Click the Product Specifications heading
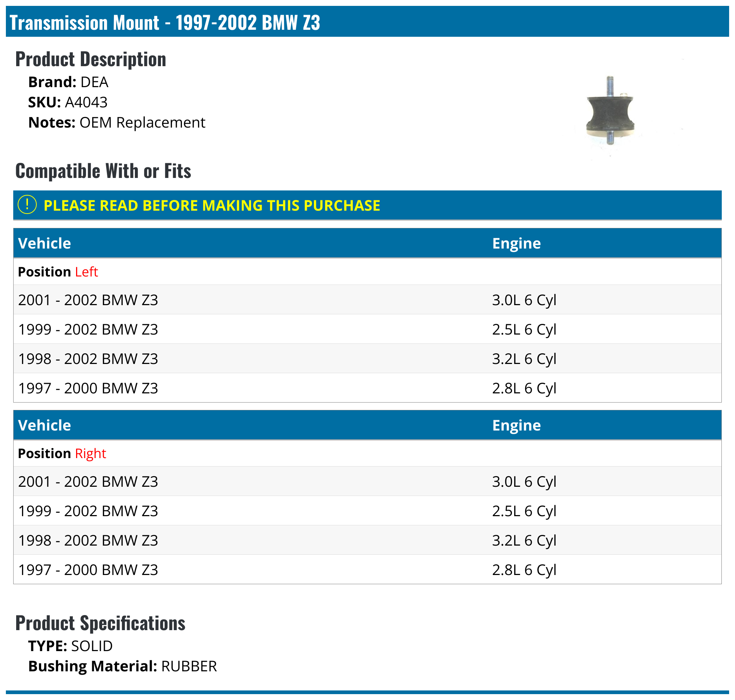This screenshot has width=735, height=700. point(100,624)
